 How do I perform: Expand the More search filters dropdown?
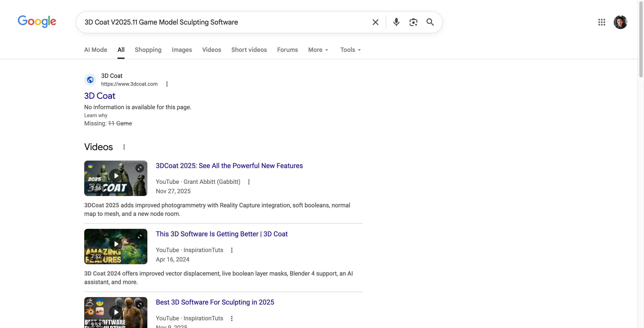click(318, 50)
